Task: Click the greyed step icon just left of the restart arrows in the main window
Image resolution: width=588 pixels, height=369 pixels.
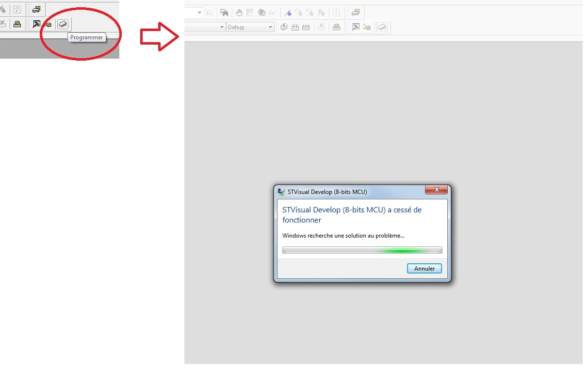Action: (x=321, y=13)
